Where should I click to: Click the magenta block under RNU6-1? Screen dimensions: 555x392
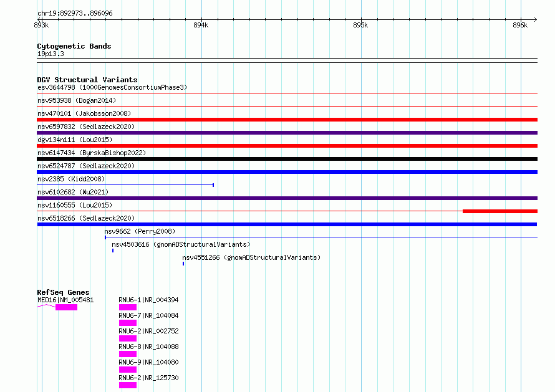tap(128, 307)
